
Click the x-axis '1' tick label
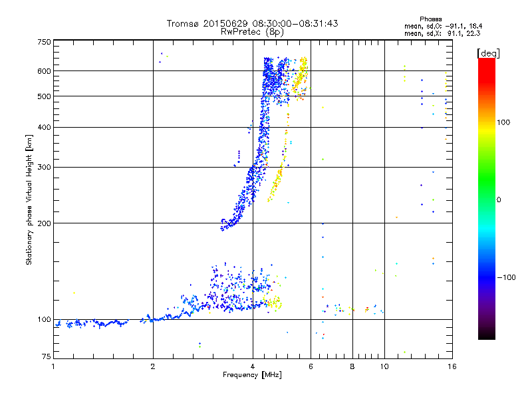click(53, 366)
